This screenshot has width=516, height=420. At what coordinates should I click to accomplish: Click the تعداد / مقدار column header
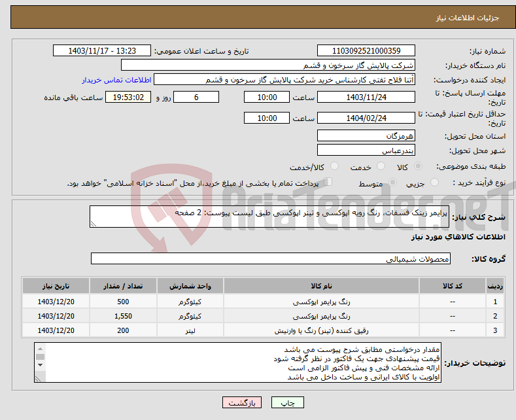point(123,286)
